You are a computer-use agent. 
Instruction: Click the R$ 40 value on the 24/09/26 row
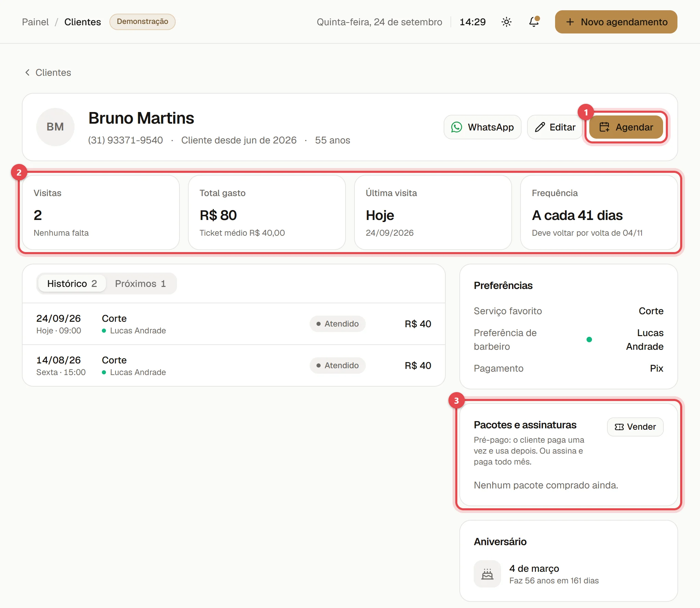tap(418, 324)
